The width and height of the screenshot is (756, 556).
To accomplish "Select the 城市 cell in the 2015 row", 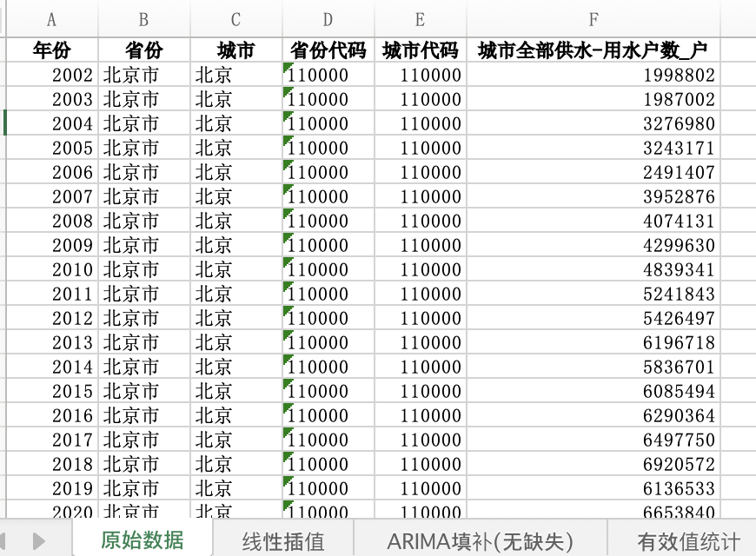I will tap(235, 391).
